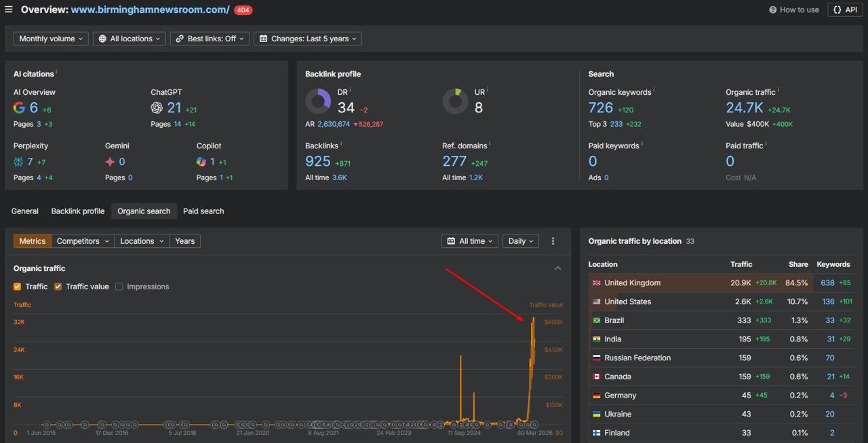This screenshot has width=868, height=443.
Task: Click the Copilot icon in AI citations
Action: click(201, 161)
